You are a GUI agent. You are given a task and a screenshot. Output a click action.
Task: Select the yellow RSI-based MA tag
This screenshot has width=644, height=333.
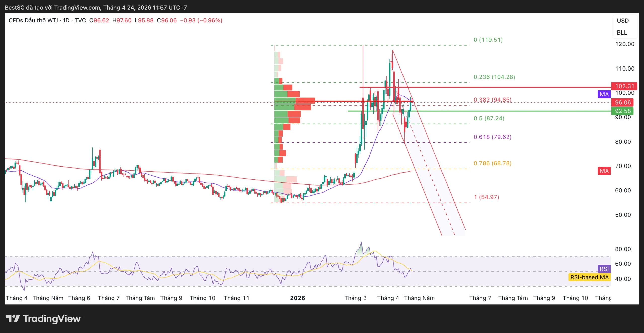point(589,277)
